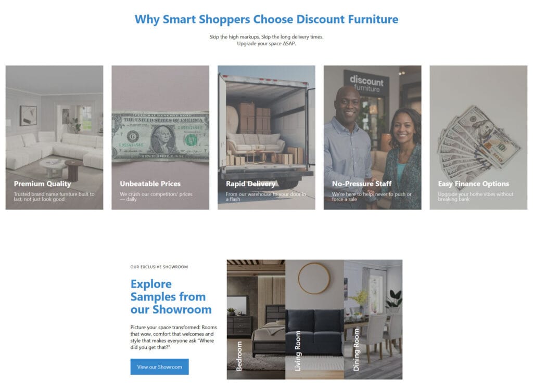Click the Easy Finance Options heading text
The image size is (533, 392).
point(474,184)
